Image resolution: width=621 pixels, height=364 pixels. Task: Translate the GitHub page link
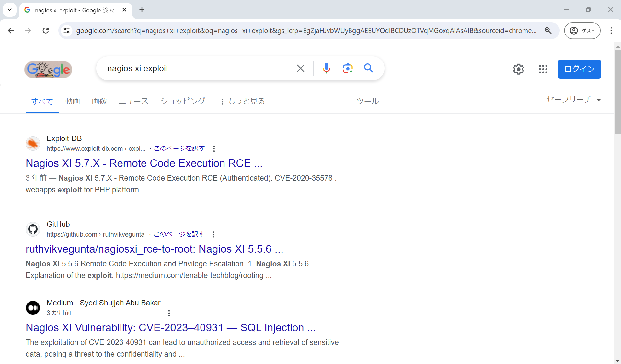point(179,234)
